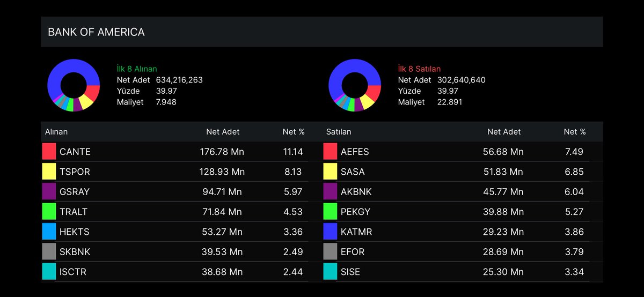Screen dimensions: 644x297
Task: Sort by the Satılan column header
Action: tap(339, 131)
